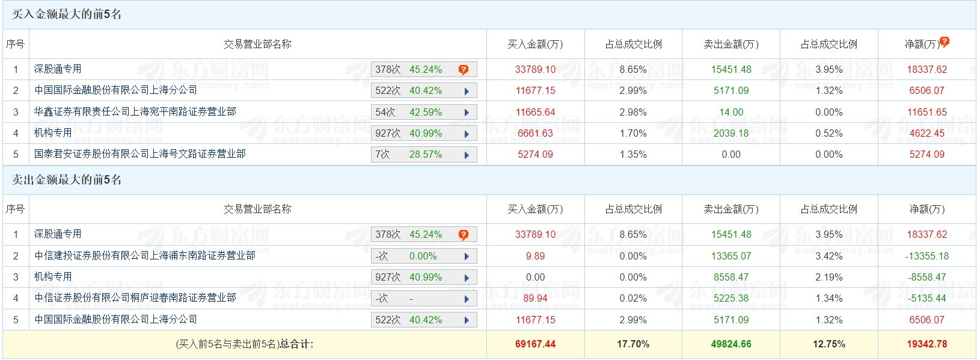
Task: Click the question mark icon in buy-table 深股通专用 row
Action: point(463,70)
